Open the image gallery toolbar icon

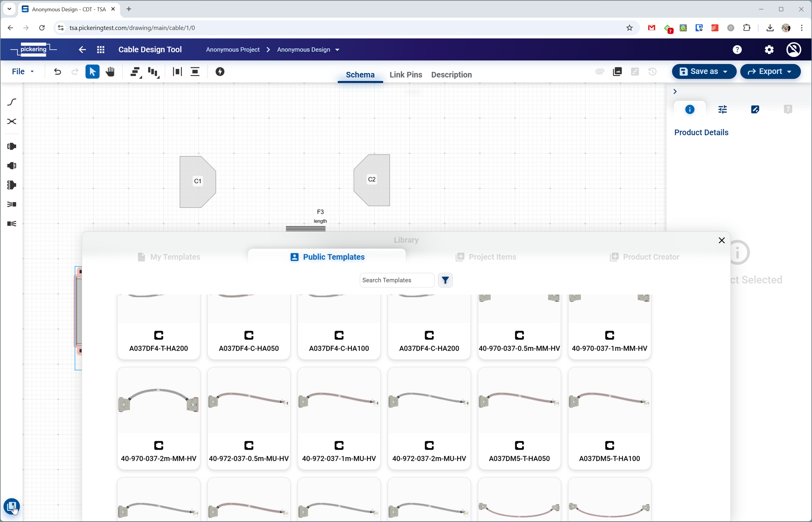click(617, 72)
